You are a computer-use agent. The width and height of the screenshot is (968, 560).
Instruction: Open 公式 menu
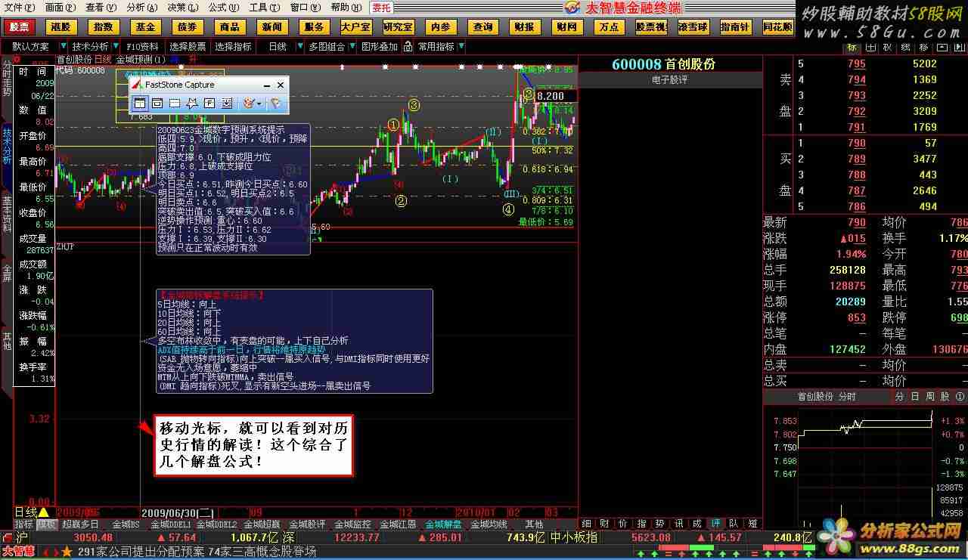(222, 7)
